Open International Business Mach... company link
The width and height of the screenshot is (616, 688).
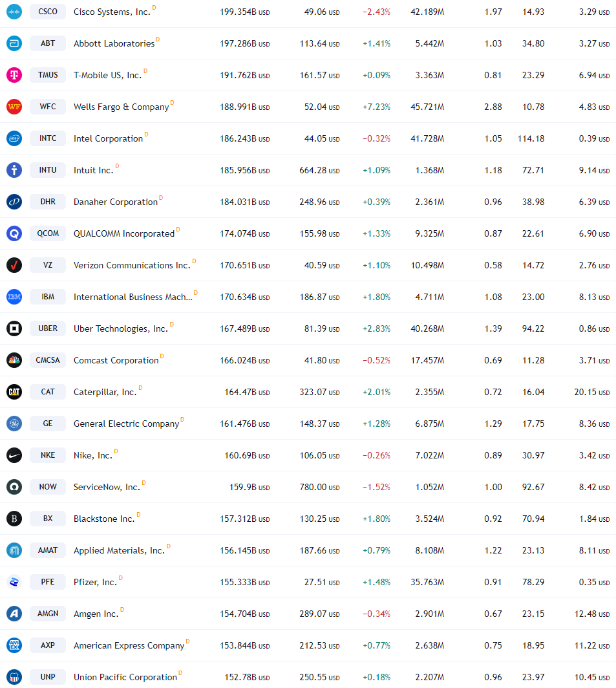point(133,297)
